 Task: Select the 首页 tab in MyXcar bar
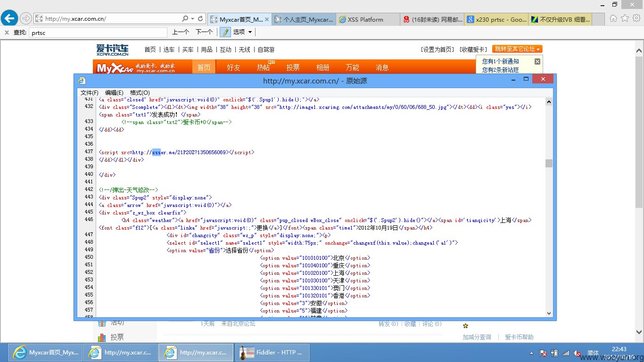pyautogui.click(x=204, y=67)
